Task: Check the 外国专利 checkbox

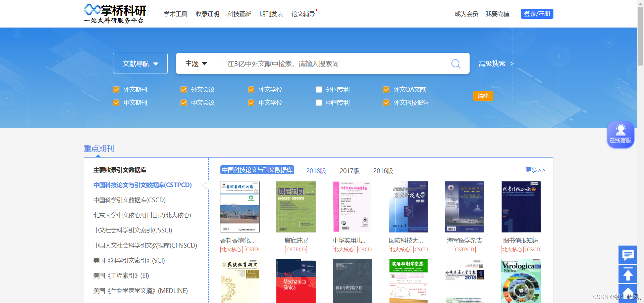Action: point(319,90)
